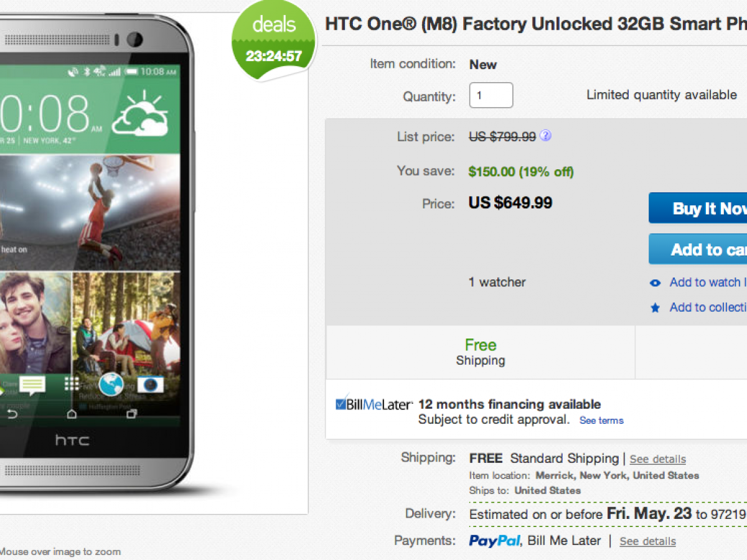Click the PayPal logo in Payments

tap(495, 541)
